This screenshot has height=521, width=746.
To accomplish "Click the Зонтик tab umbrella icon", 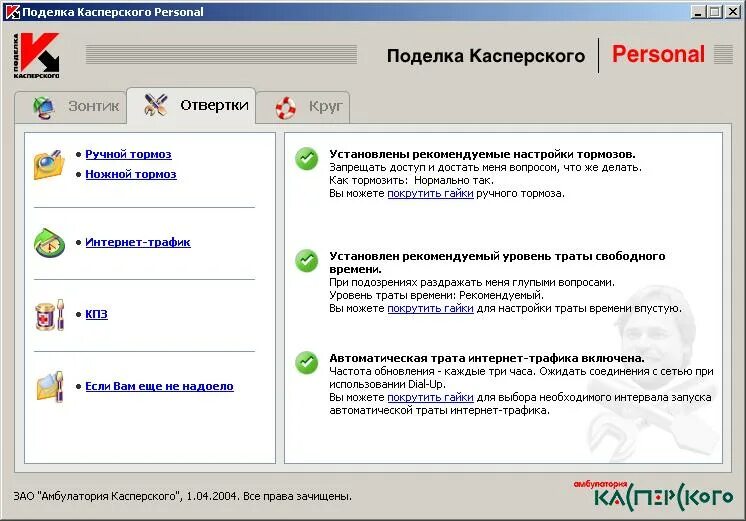I will coord(44,107).
